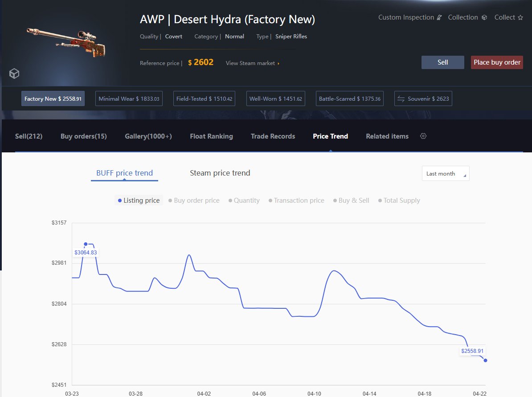The width and height of the screenshot is (532, 397).
Task: Select Well-Worn $1451.62 wear option
Action: [x=275, y=99]
